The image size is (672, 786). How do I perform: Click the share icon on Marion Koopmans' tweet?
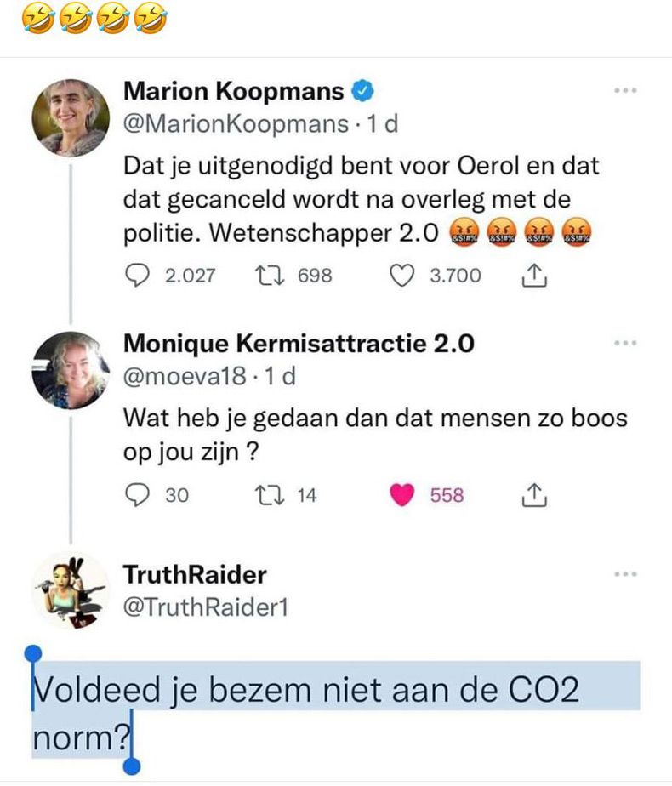tap(534, 276)
